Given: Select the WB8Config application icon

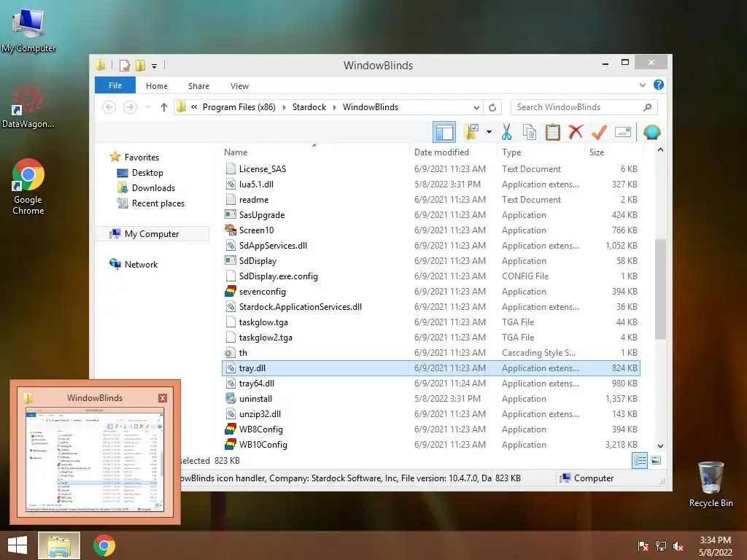Looking at the screenshot, I should tap(231, 429).
